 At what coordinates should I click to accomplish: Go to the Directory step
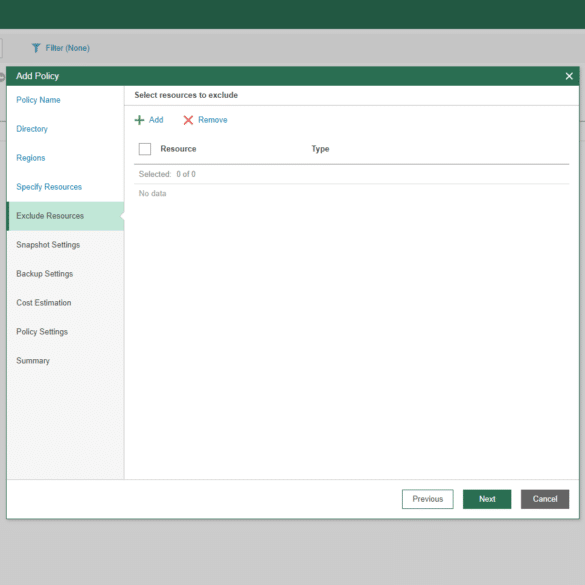(x=32, y=129)
